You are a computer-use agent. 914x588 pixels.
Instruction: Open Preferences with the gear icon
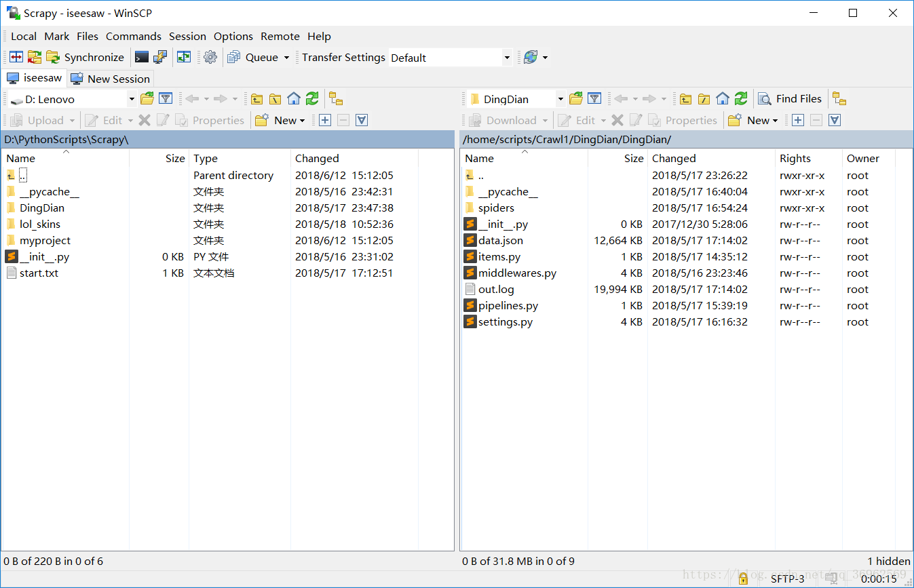[x=210, y=58]
